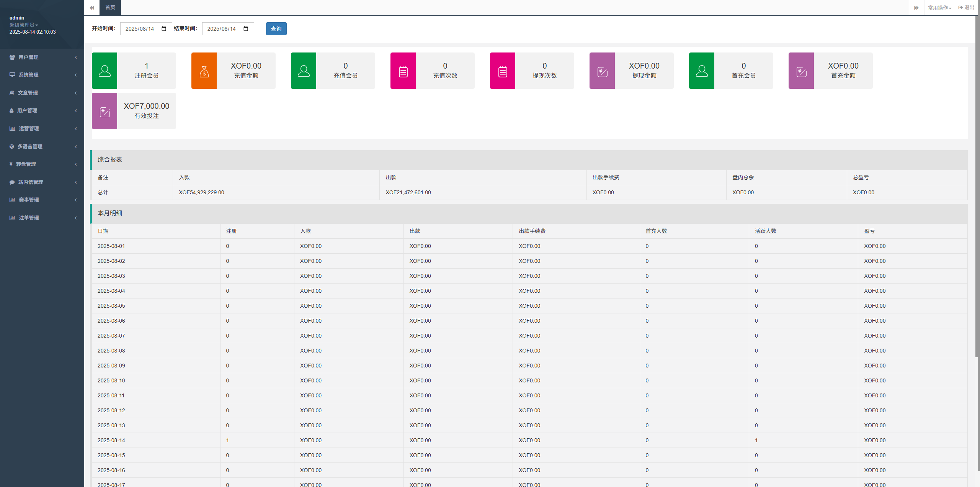
Task: Click the pink 充值次数 clipboard icon
Action: click(x=403, y=71)
